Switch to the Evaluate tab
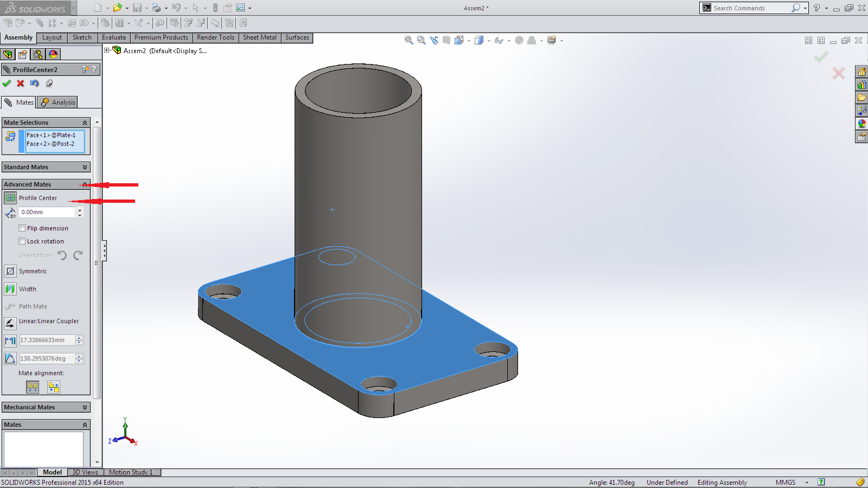This screenshot has width=868, height=488. (113, 37)
